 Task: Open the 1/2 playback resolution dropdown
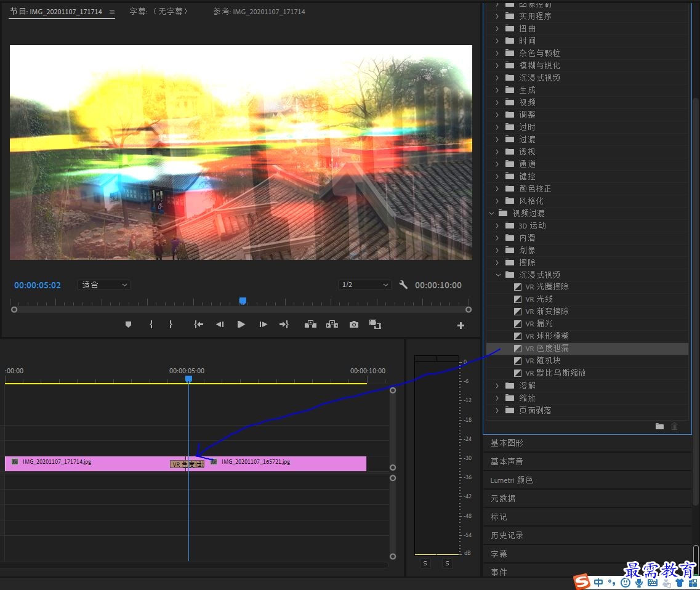coord(364,285)
